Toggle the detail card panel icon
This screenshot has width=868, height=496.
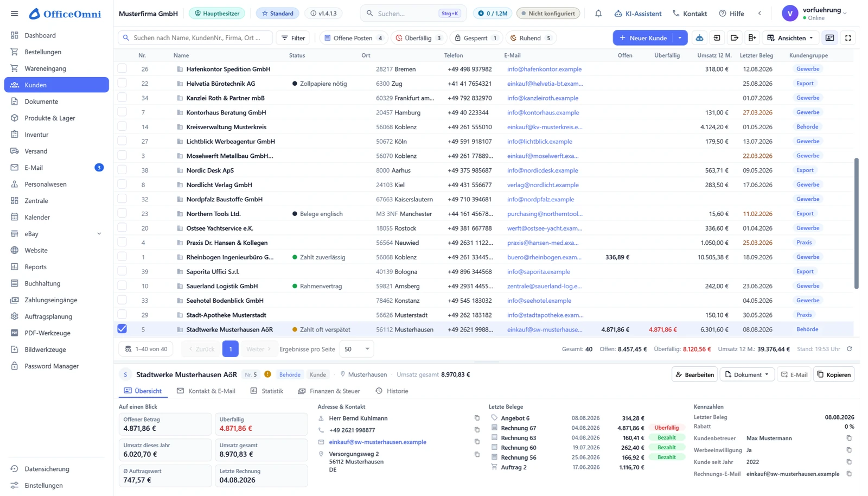coord(829,38)
